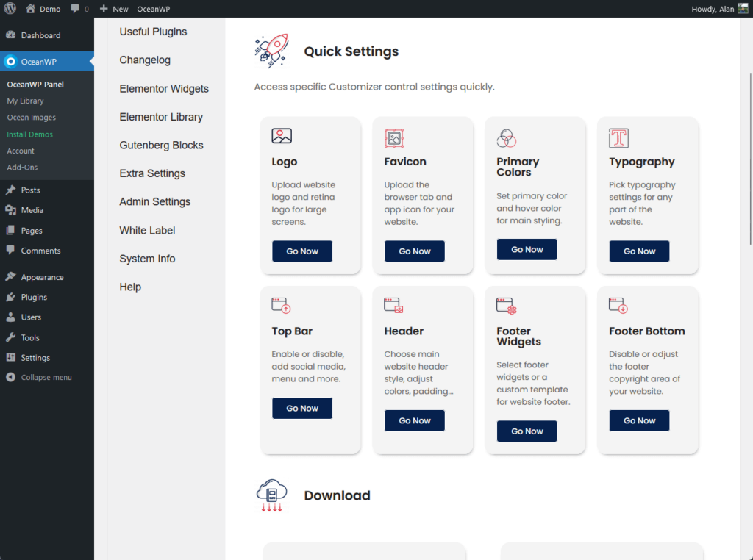This screenshot has width=753, height=560.
Task: Click Go Now on the Favicon card
Action: click(x=415, y=251)
